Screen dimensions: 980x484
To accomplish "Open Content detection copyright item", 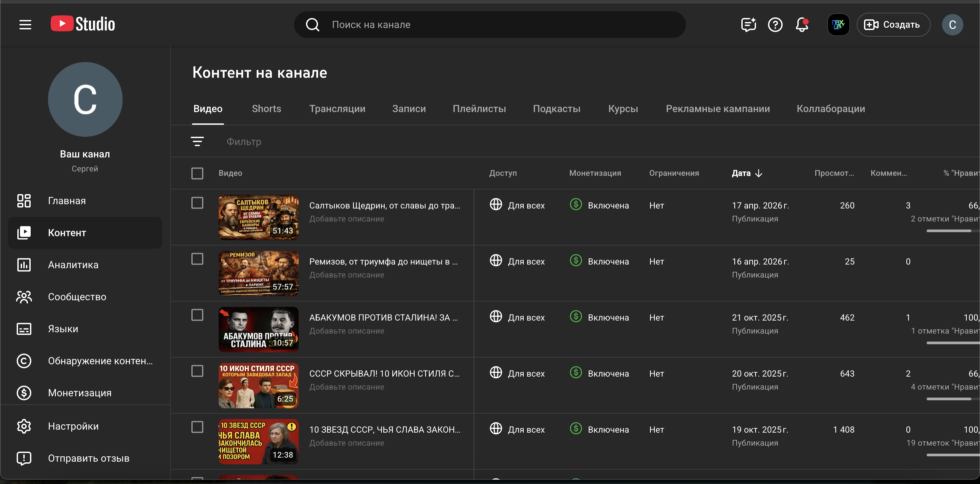I will 84,361.
